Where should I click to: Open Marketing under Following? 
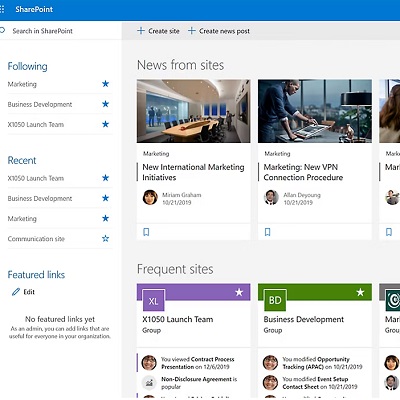pyautogui.click(x=22, y=84)
